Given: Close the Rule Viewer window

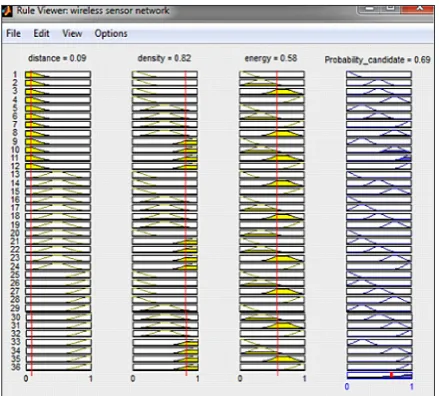Looking at the screenshot, I should click(x=420, y=8).
